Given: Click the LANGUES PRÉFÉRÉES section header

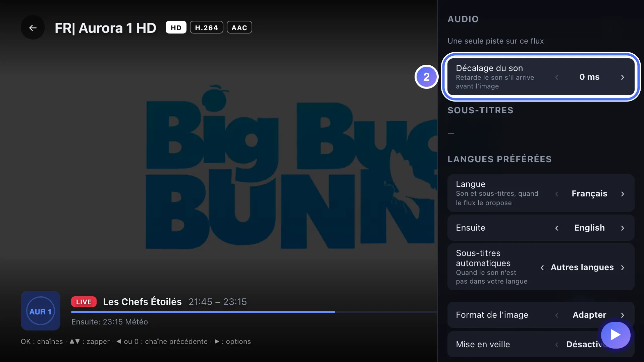Looking at the screenshot, I should point(499,159).
